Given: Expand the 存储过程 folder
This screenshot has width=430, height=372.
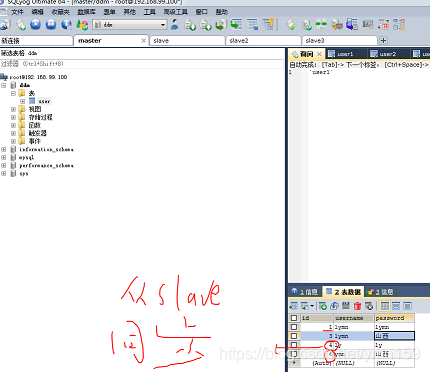Looking at the screenshot, I should pos(13,117).
